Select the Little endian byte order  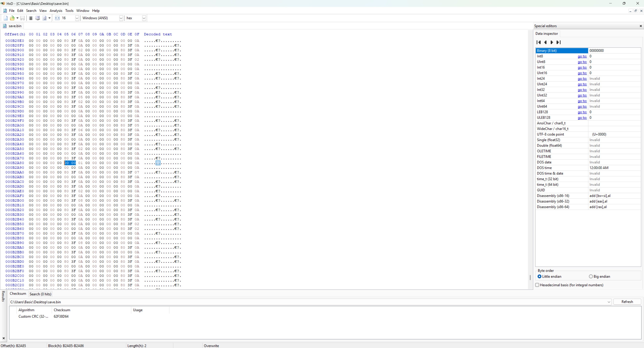(x=549, y=276)
